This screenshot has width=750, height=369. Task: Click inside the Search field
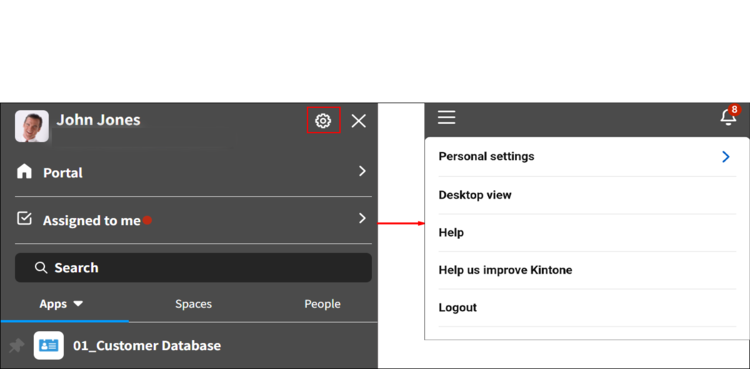click(193, 268)
